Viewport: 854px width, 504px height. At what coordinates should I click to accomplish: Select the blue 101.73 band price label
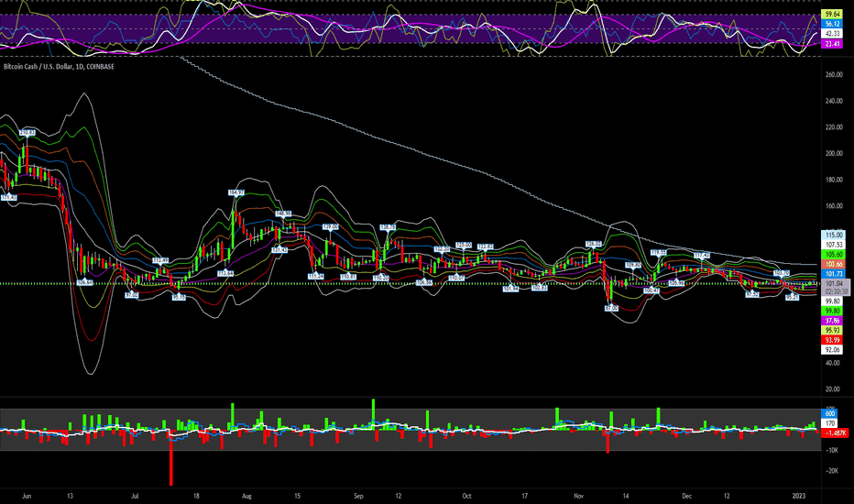coord(833,274)
